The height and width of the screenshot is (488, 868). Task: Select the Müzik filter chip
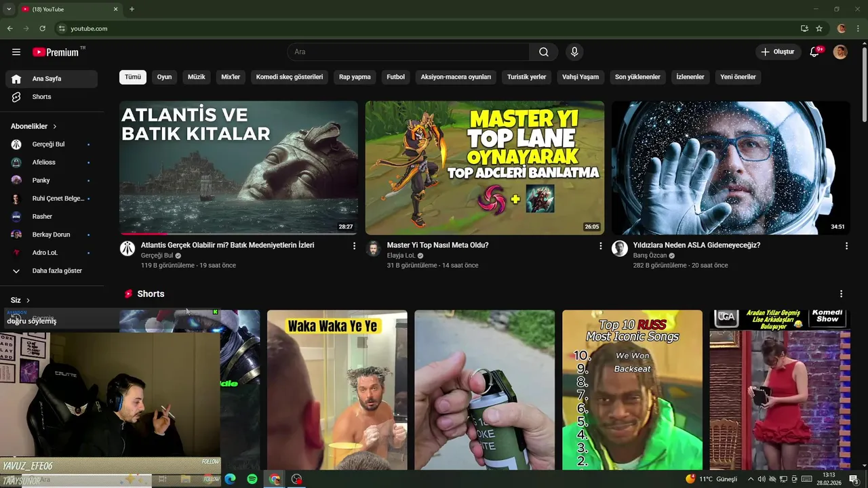point(197,77)
